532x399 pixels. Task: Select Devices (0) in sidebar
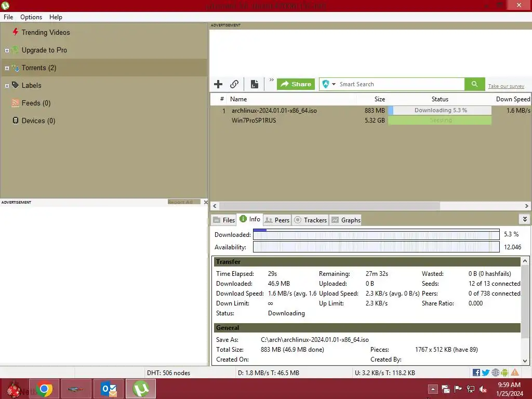pyautogui.click(x=38, y=121)
